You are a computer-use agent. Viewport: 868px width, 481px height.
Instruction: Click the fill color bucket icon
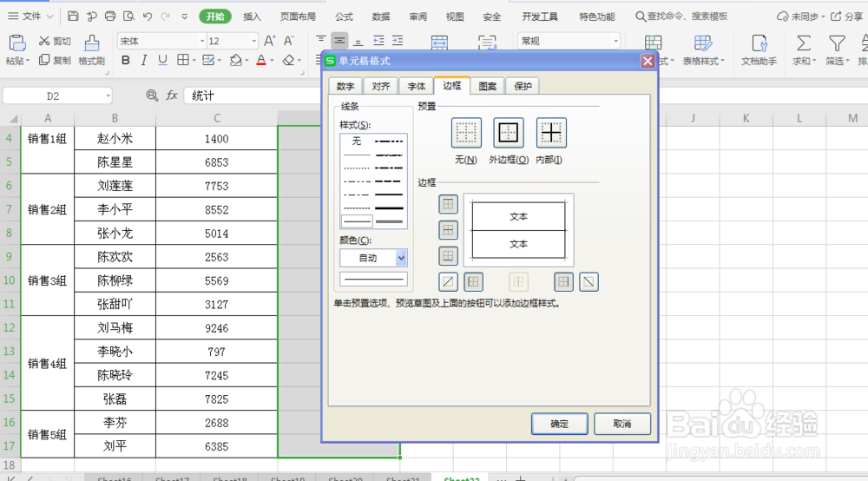[x=235, y=60]
